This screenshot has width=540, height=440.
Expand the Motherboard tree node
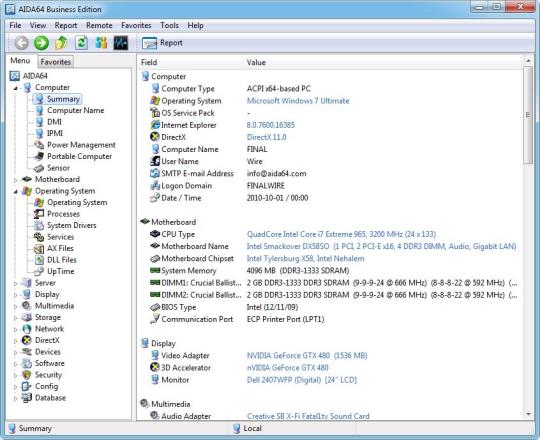[15, 180]
